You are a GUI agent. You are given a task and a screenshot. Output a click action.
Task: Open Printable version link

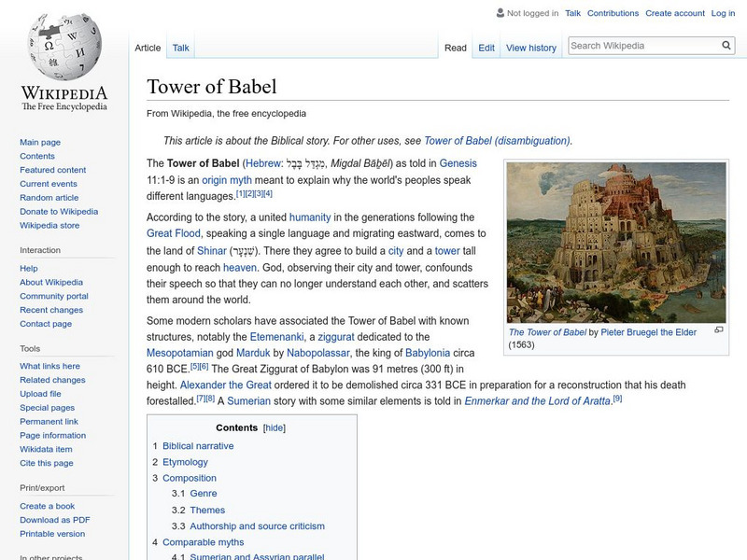52,533
